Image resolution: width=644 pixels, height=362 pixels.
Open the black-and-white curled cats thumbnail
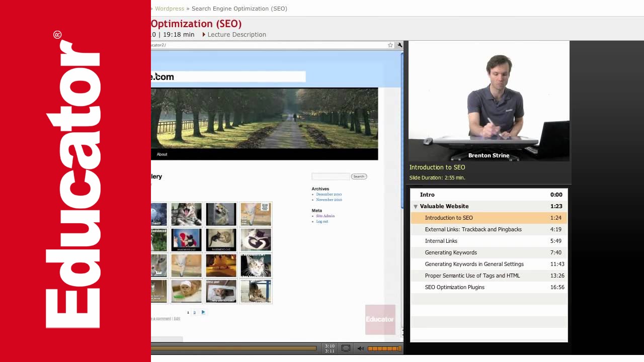tap(256, 240)
